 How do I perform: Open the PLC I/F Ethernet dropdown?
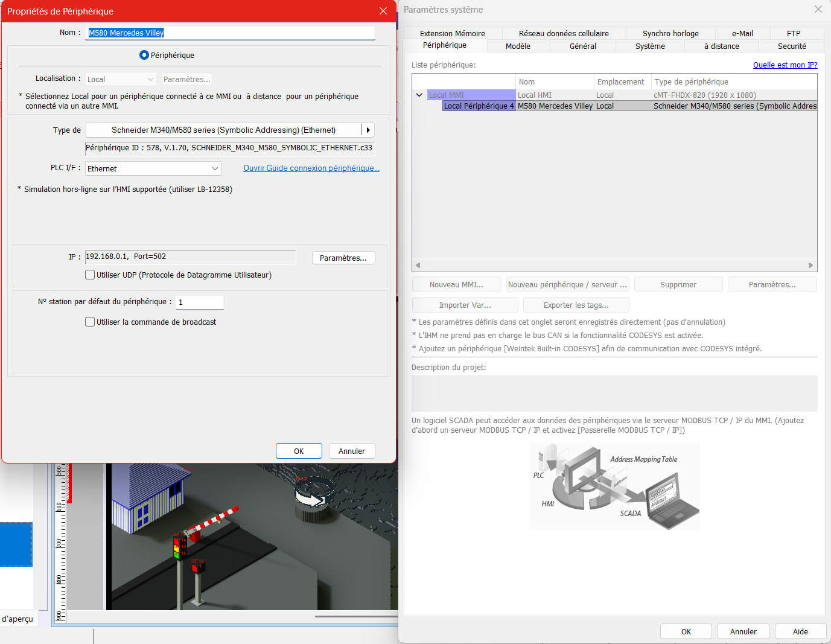tap(153, 169)
